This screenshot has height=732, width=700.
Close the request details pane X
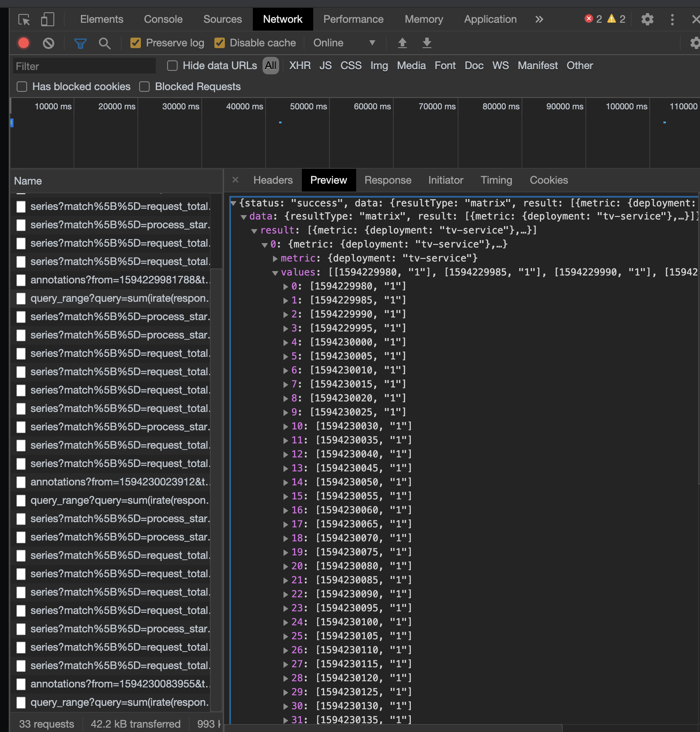(235, 180)
